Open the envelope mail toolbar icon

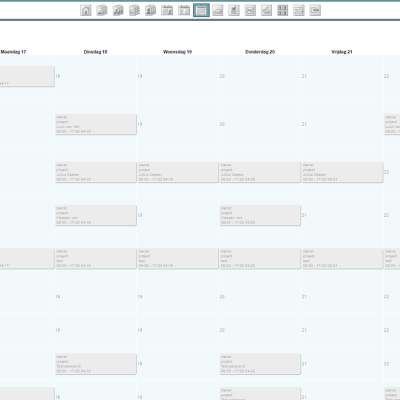(x=250, y=10)
